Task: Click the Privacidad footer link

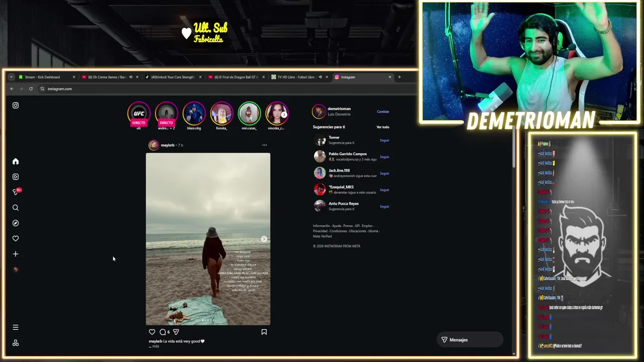Action: click(320, 231)
